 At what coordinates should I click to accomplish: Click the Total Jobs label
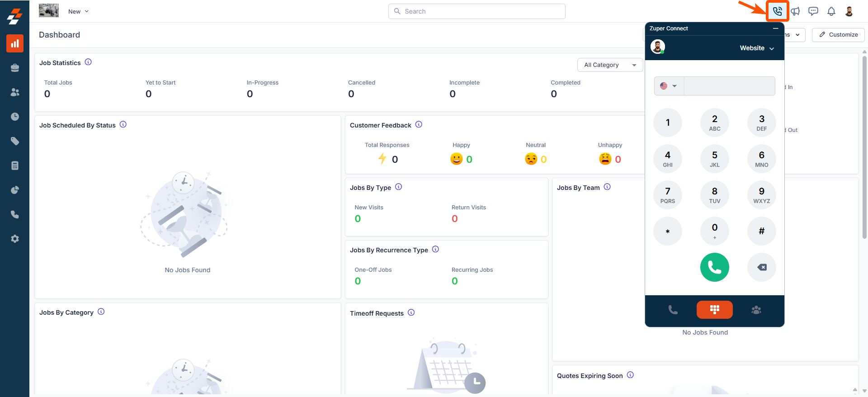coord(58,83)
